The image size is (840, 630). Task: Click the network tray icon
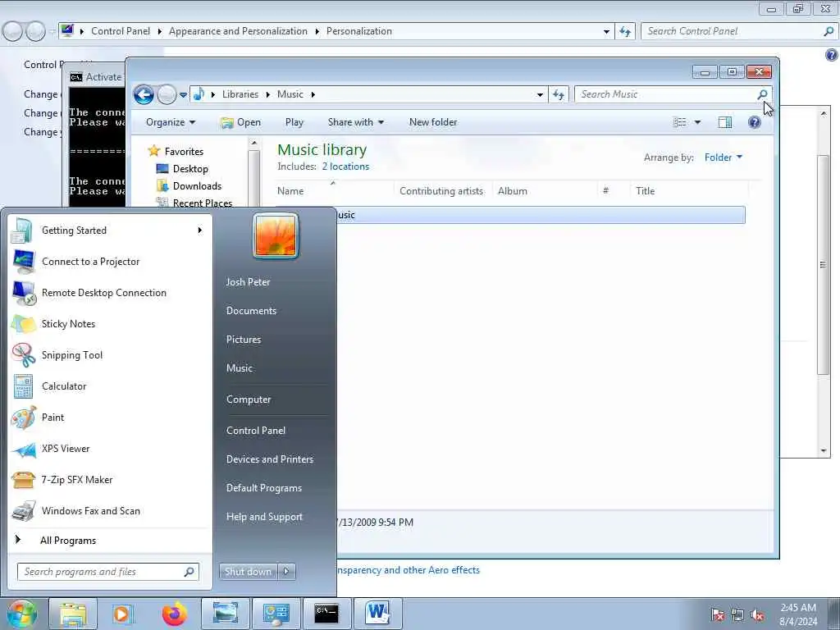(737, 615)
